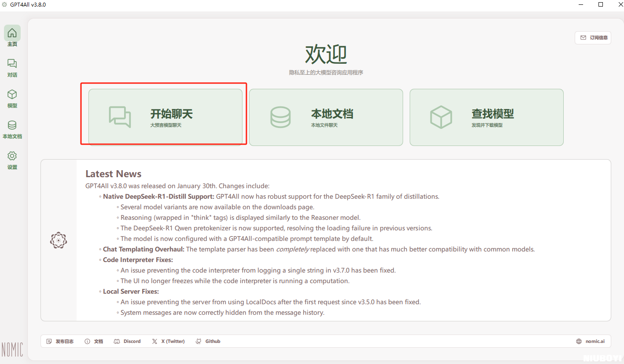Click the line 'System messages are now correctly hidden'
This screenshot has height=364, width=624.
pos(222,313)
